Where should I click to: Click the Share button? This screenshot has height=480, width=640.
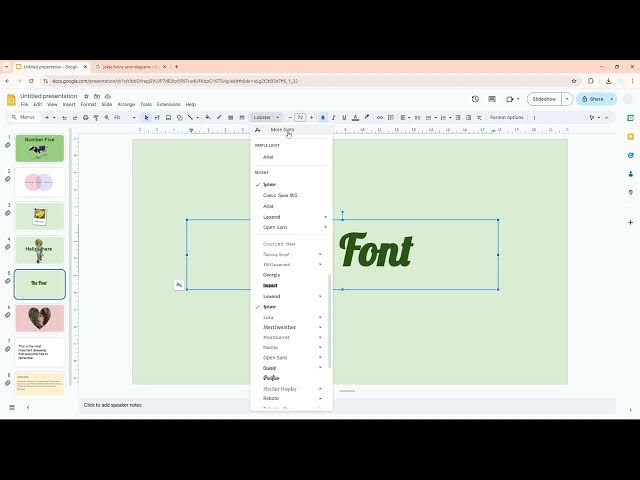[x=593, y=99]
